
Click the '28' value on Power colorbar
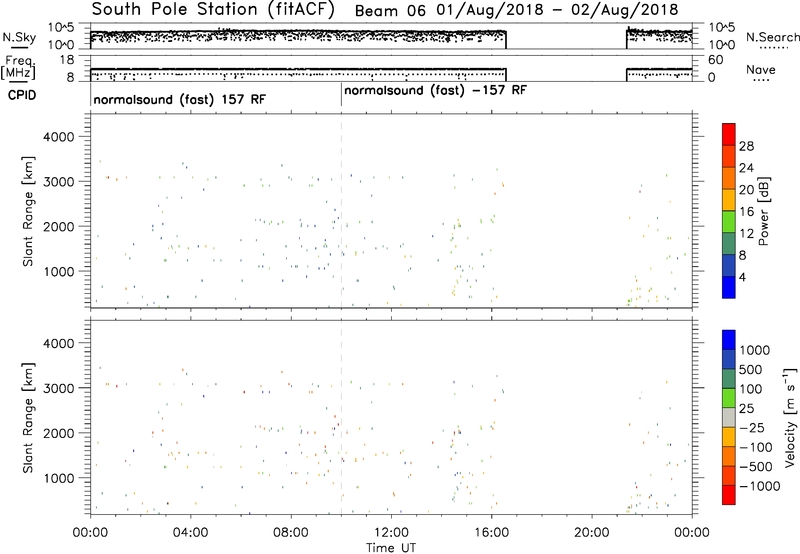(x=746, y=146)
